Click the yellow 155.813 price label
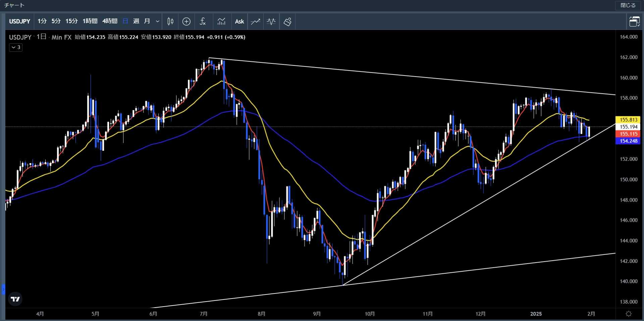 pyautogui.click(x=628, y=120)
